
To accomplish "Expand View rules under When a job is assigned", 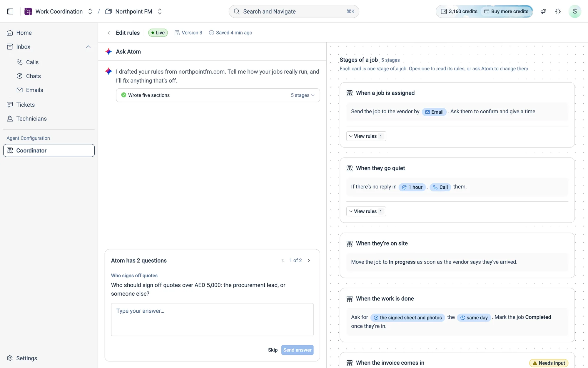I will [366, 136].
